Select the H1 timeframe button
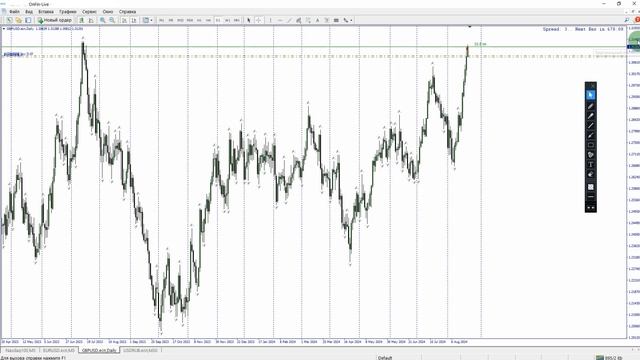 199,20
